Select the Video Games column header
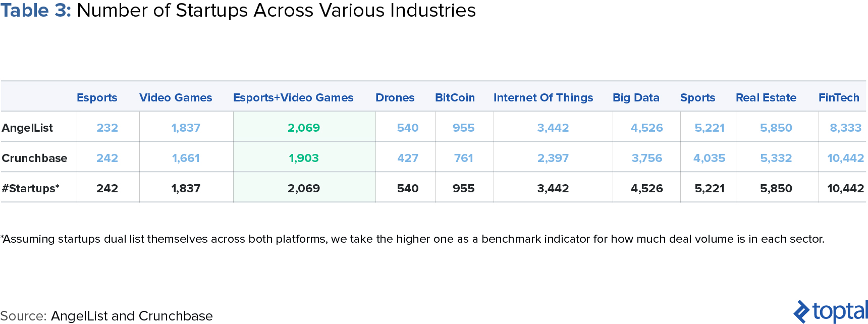 coord(176,97)
